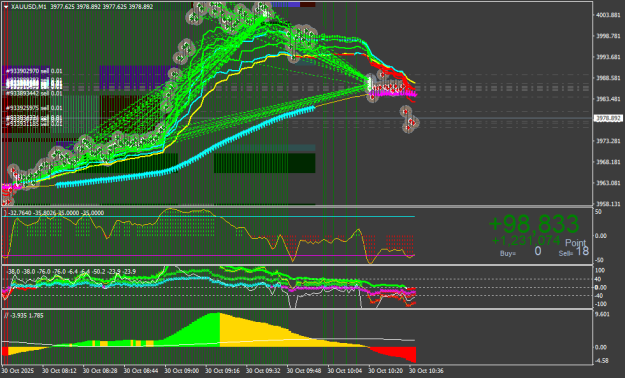Click the 30 Oct 10:36 time label

pos(426,371)
